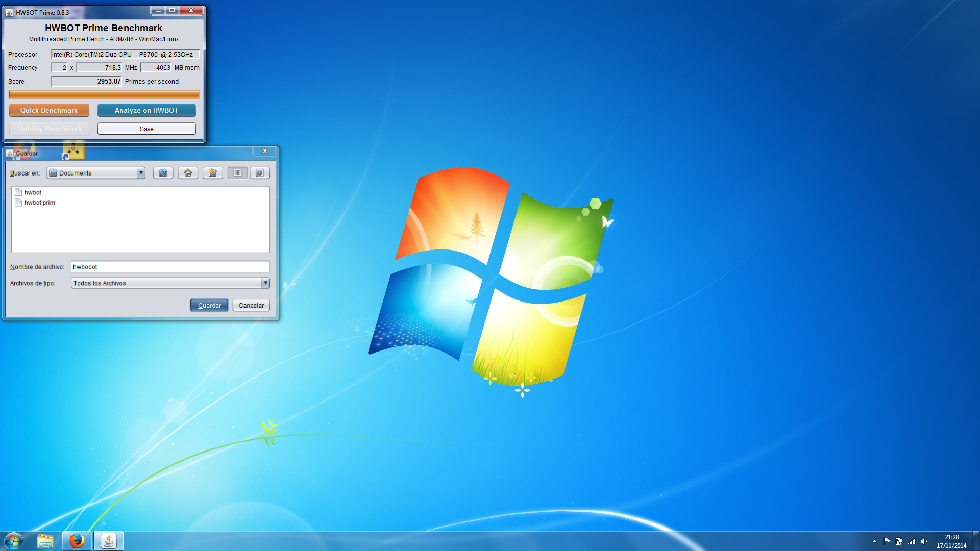Image resolution: width=980 pixels, height=551 pixels.
Task: Minimize the HWBOT Prime window
Action: pyautogui.click(x=158, y=10)
